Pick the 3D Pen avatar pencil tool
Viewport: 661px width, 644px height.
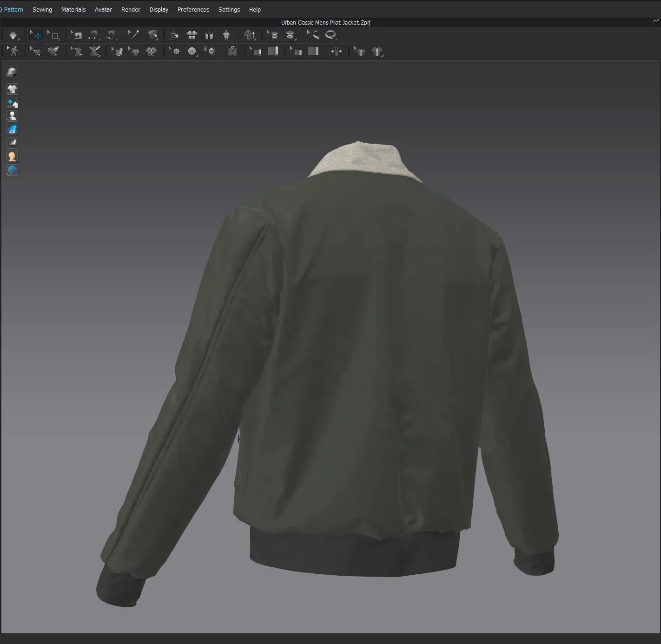tap(94, 51)
